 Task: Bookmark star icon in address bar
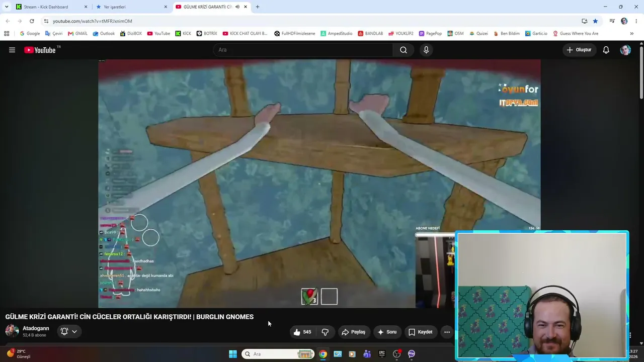pos(595,21)
